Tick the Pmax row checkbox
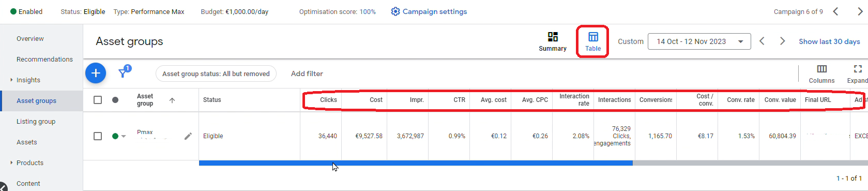This screenshot has height=191, width=868. (98, 136)
